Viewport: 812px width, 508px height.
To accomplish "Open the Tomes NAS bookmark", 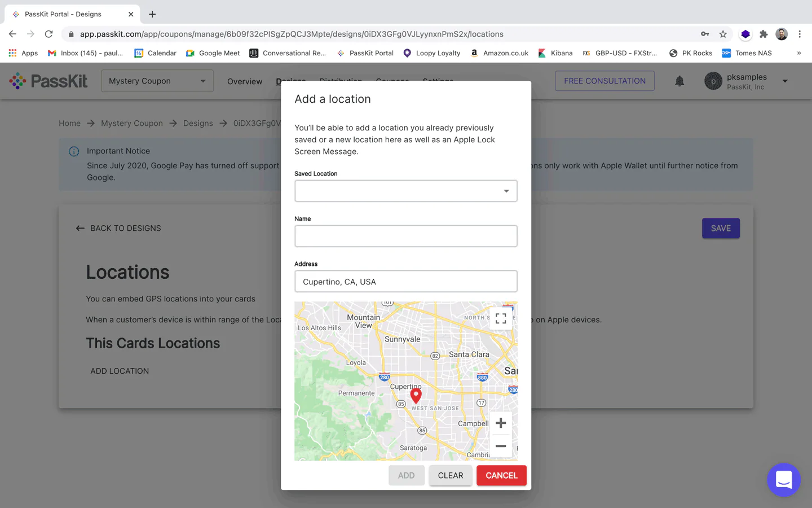I will click(x=747, y=53).
